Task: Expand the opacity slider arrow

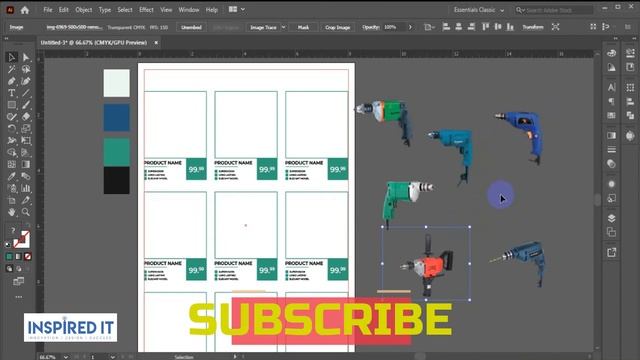Action: click(x=410, y=27)
